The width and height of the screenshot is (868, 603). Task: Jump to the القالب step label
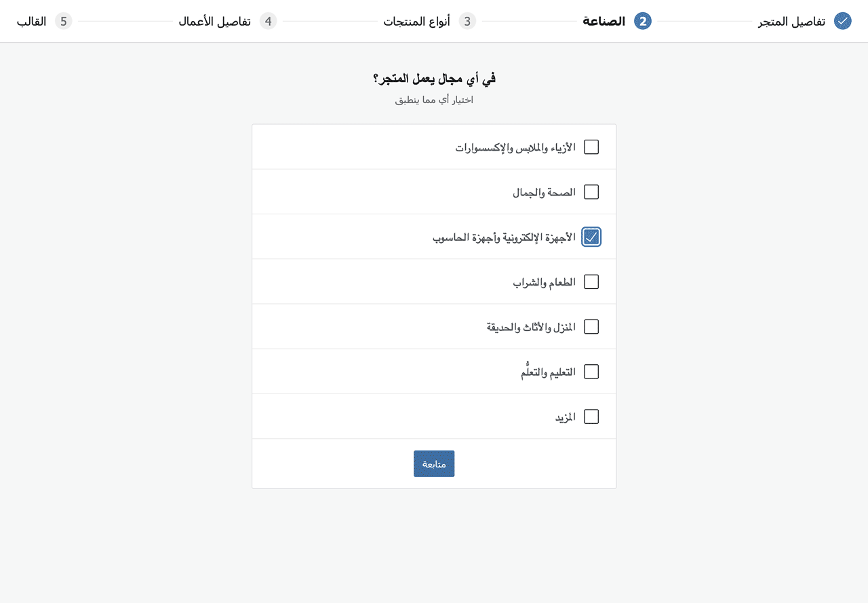(x=32, y=21)
